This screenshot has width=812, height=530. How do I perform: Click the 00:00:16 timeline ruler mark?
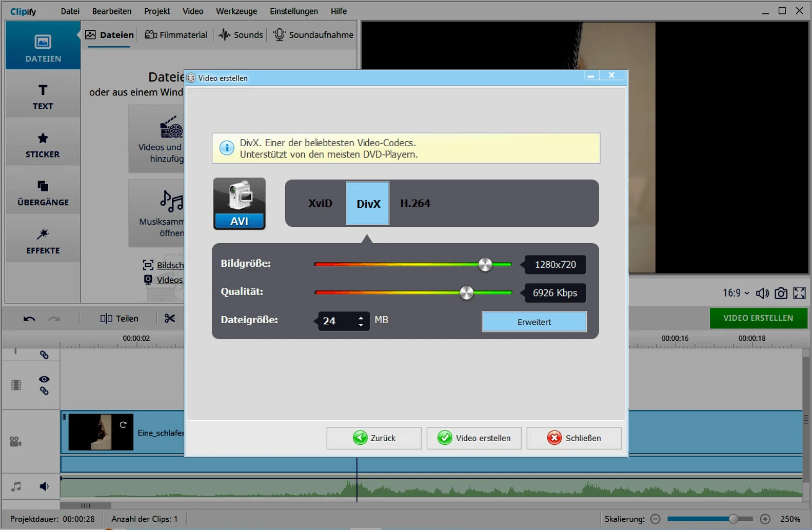point(675,338)
